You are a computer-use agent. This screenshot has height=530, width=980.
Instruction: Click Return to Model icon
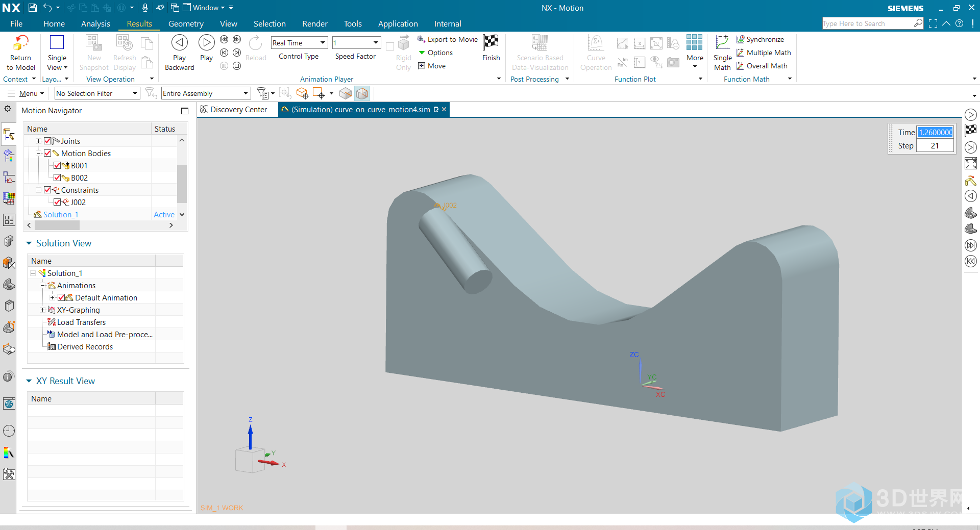pyautogui.click(x=21, y=43)
